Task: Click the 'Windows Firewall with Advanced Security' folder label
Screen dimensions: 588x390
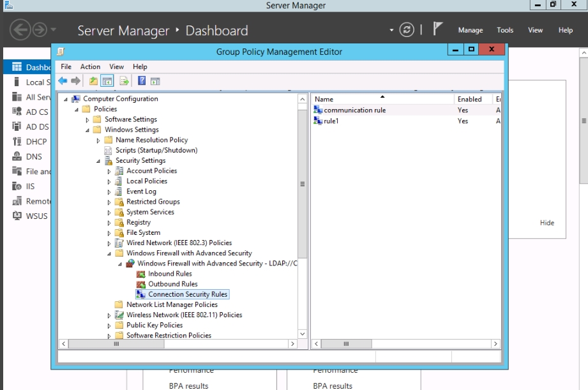Action: coord(189,253)
